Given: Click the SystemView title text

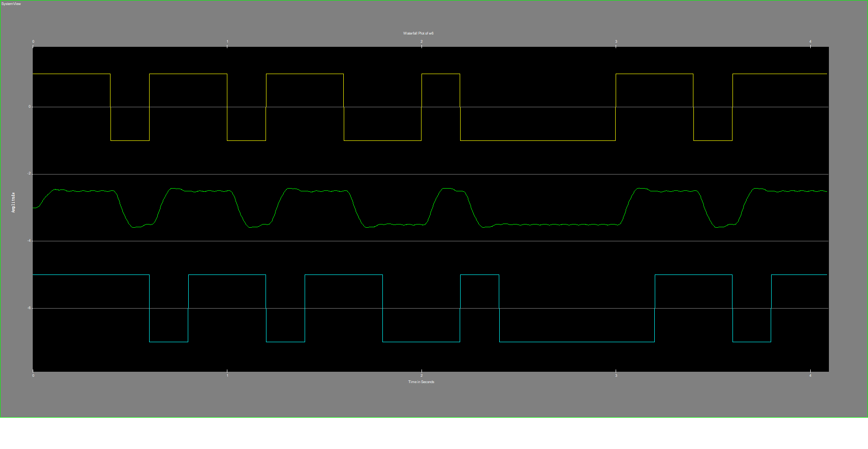Looking at the screenshot, I should (11, 4).
